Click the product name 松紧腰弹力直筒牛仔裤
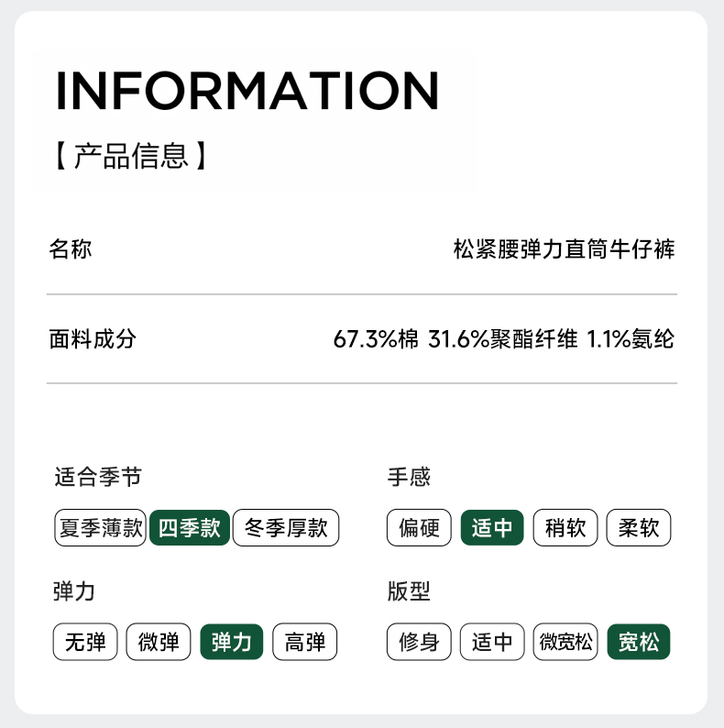This screenshot has width=724, height=728. pyautogui.click(x=565, y=248)
